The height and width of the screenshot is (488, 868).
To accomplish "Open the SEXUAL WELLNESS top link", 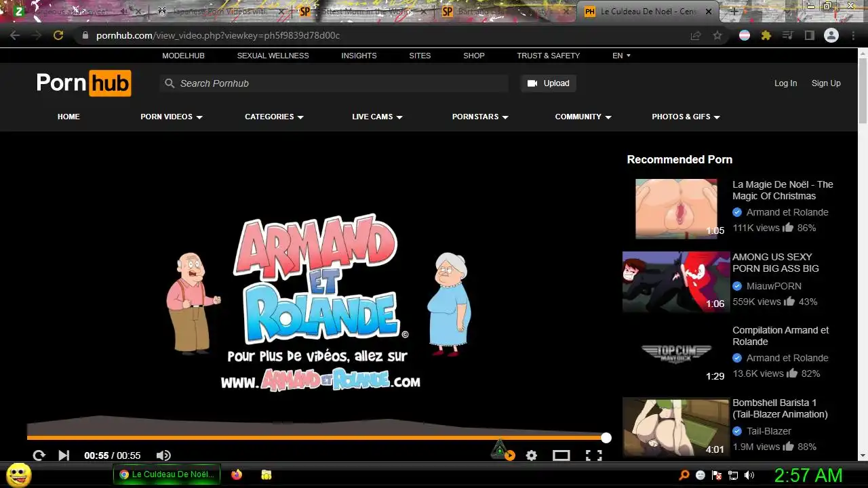I will click(x=273, y=56).
